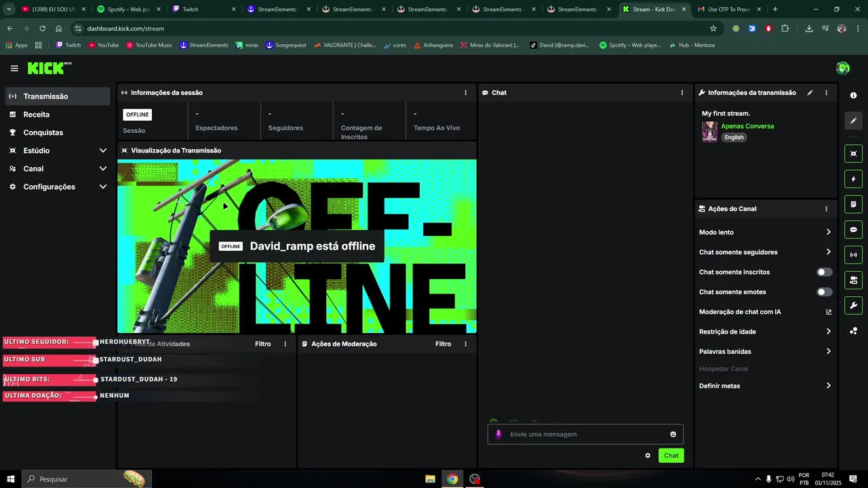Toggle the stream preview panel icon in sidebar
Viewport: 868px width, 488px height.
(x=853, y=154)
